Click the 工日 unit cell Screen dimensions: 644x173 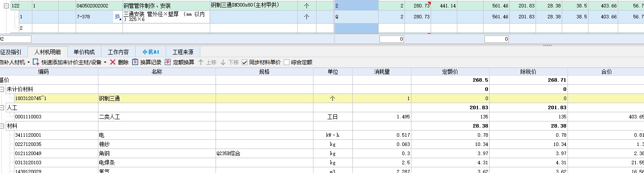click(x=333, y=117)
